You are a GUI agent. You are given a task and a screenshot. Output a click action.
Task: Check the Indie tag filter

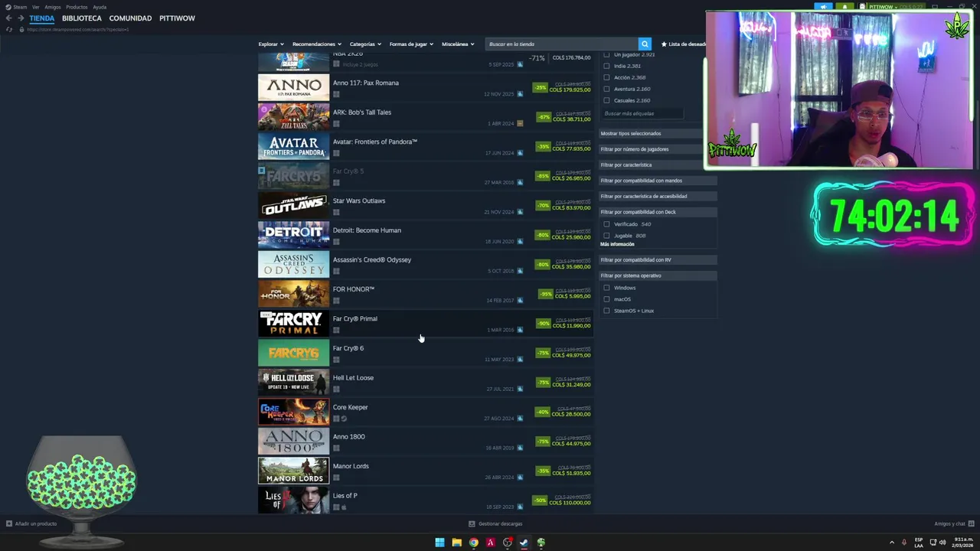(606, 66)
